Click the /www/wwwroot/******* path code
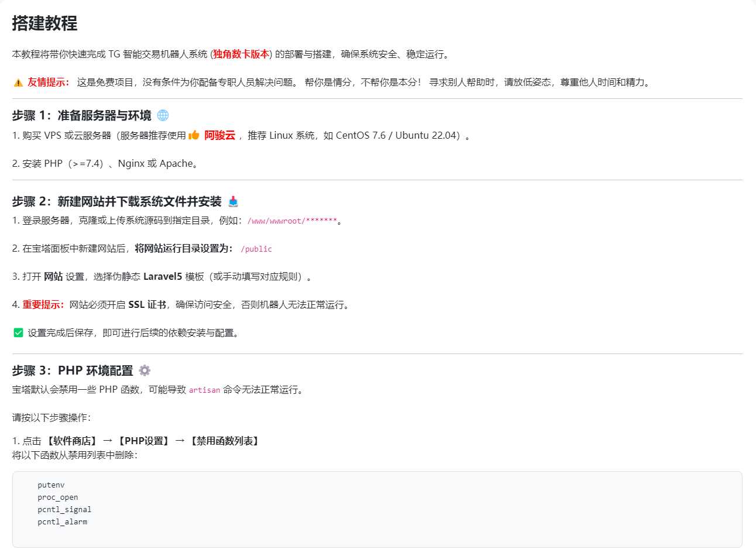Viewport: 756px width, 556px height. coord(292,221)
